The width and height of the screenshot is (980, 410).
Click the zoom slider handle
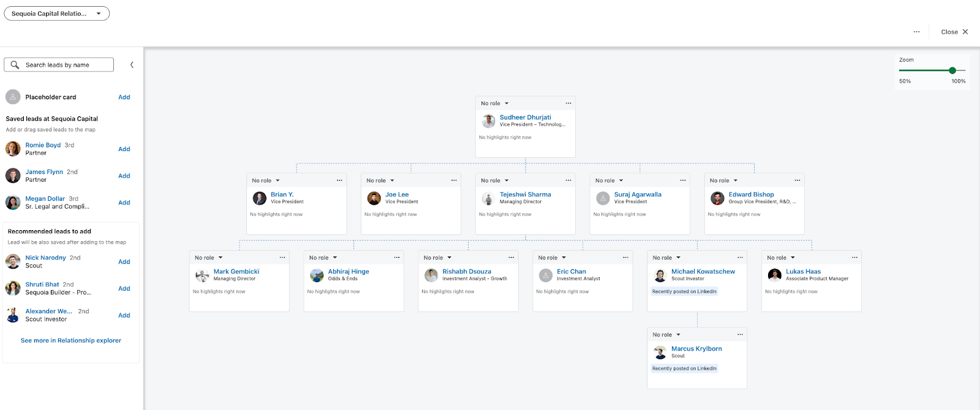click(x=952, y=70)
